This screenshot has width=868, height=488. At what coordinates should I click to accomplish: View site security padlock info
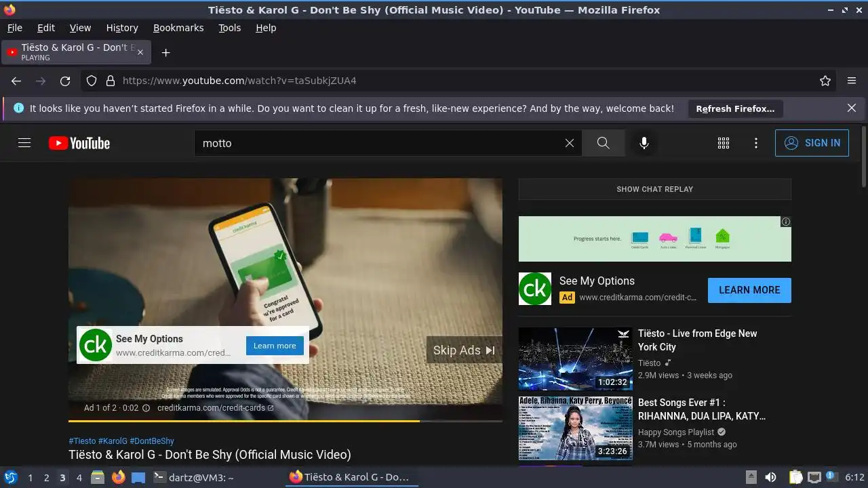click(x=111, y=81)
